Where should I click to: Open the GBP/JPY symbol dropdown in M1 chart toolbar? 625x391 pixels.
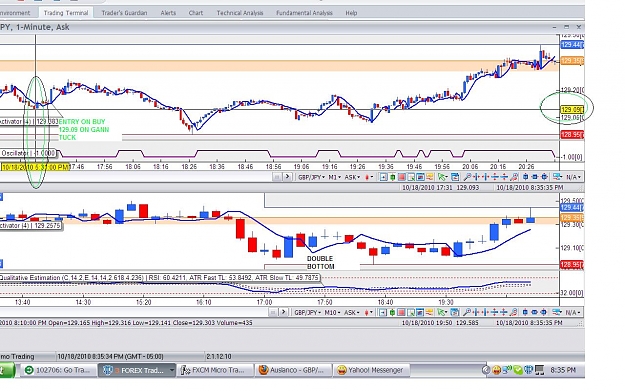[x=311, y=177]
